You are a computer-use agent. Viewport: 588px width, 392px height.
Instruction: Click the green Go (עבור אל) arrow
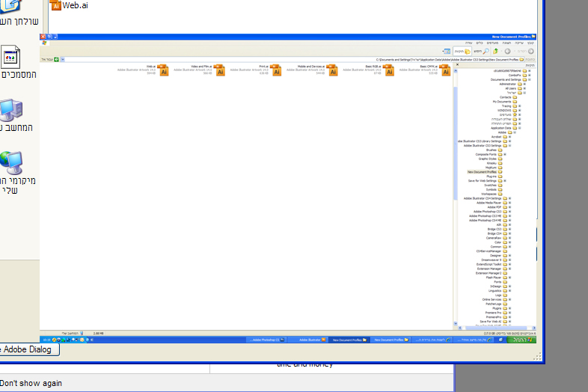click(56, 59)
